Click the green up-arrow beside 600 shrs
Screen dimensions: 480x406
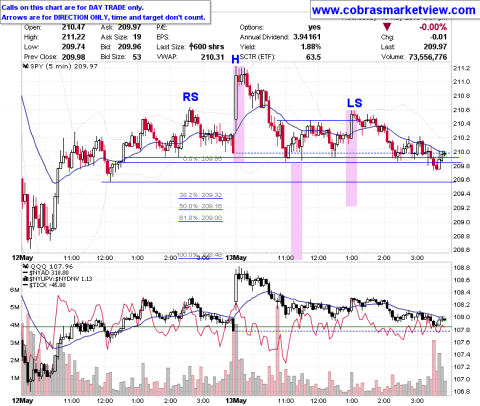coord(191,46)
